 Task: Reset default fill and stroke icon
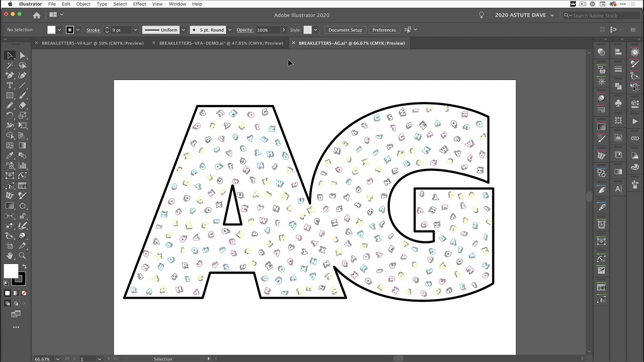point(7,284)
